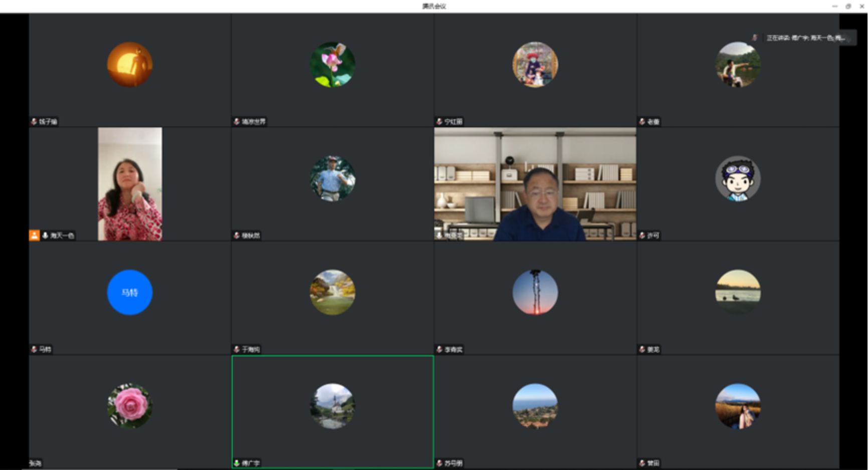Select the man's bookshelf video tile
Viewport: 868px width, 470px height.
click(535, 184)
